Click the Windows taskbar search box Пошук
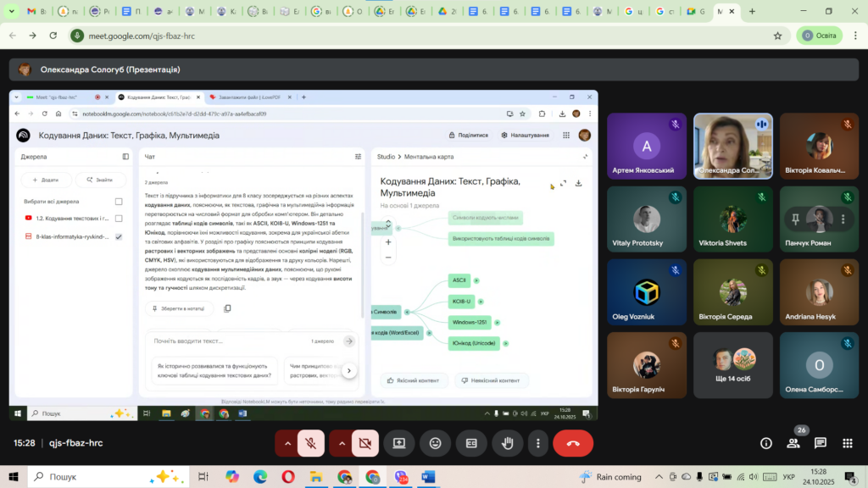Viewport: 868px width, 488px height. [102, 477]
